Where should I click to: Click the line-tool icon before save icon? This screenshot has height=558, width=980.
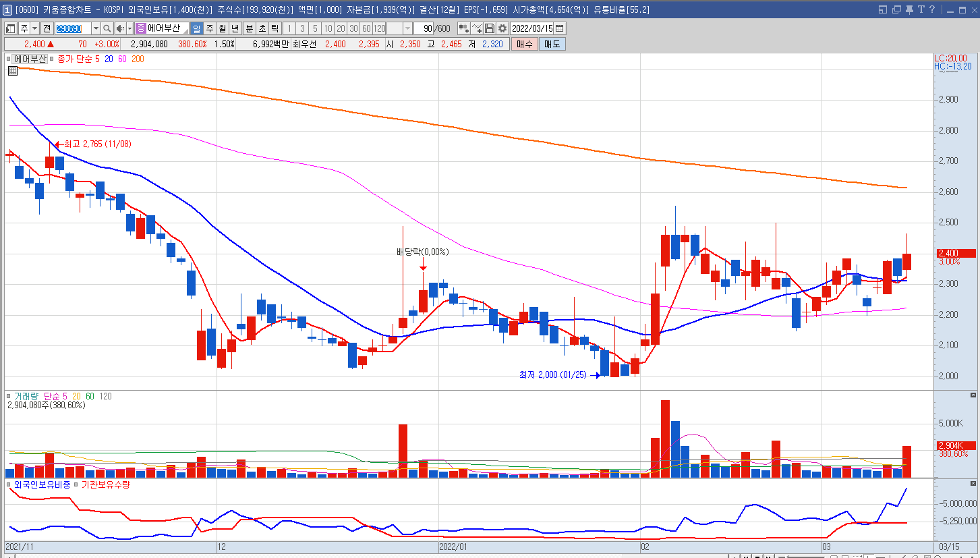[x=477, y=28]
